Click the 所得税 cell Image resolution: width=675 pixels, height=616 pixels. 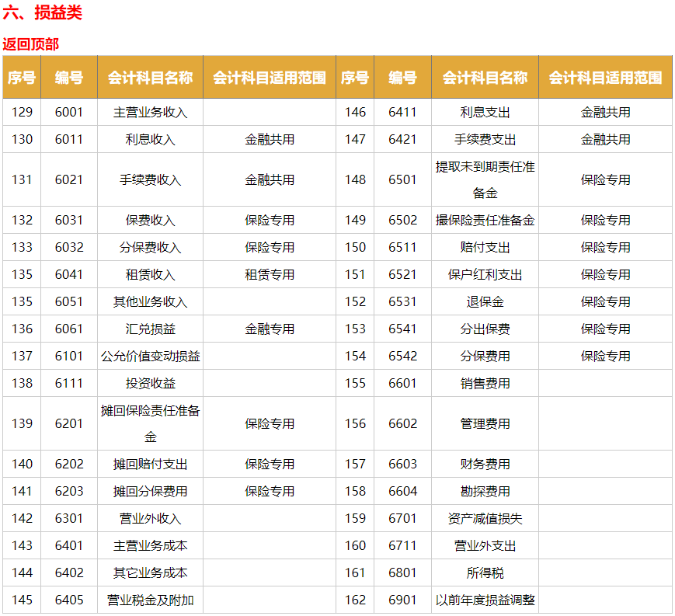pos(487,572)
